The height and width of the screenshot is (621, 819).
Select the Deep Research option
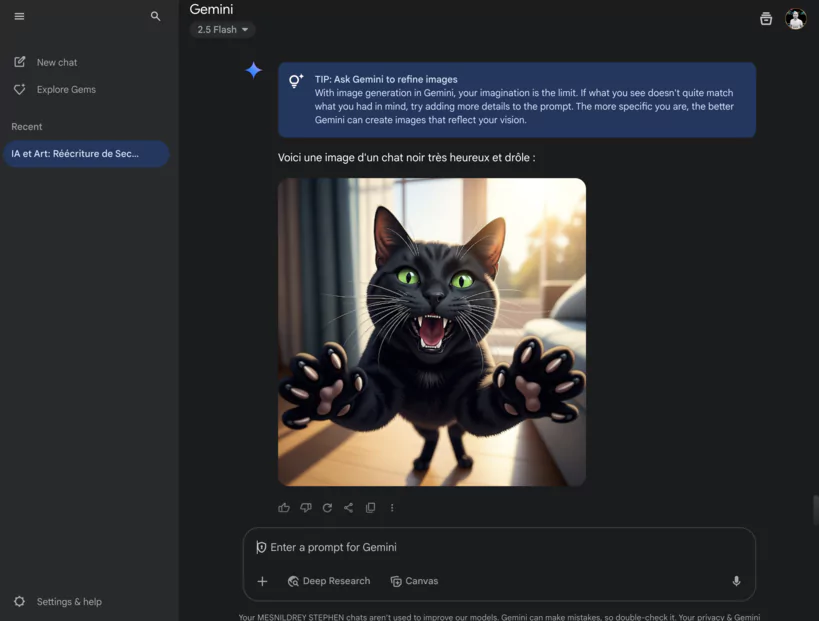[x=329, y=581]
